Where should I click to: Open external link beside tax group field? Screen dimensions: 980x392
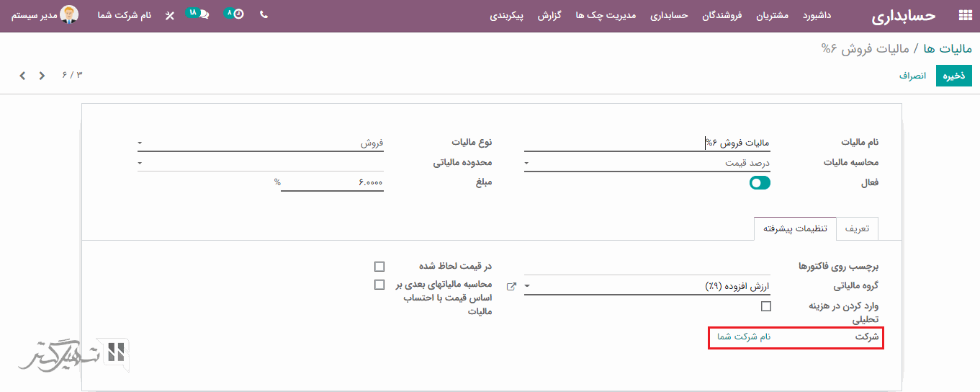click(511, 286)
